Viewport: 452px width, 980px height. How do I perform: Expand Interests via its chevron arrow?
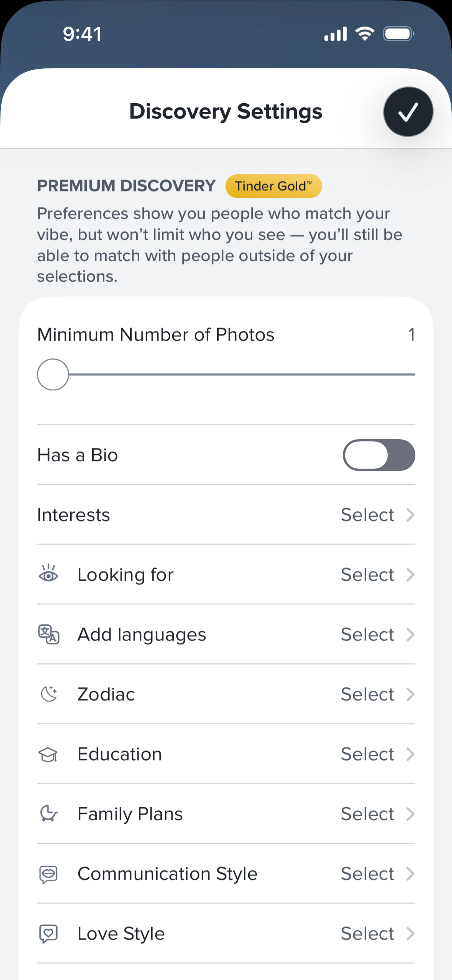410,515
